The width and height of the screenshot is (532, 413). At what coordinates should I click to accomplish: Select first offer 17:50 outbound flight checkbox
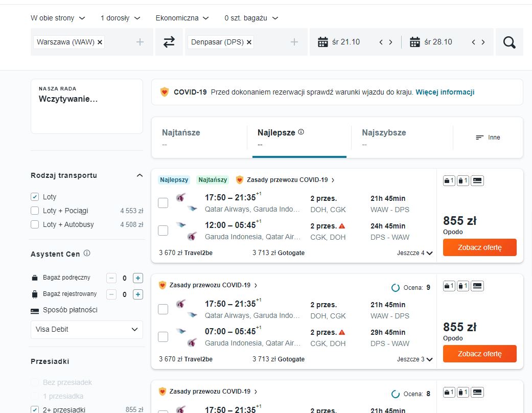pyautogui.click(x=163, y=203)
